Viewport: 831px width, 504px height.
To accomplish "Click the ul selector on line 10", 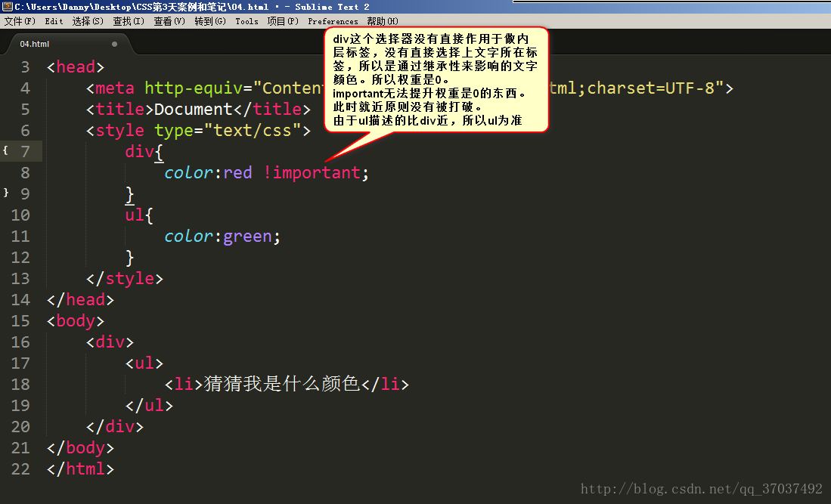I will click(x=135, y=215).
